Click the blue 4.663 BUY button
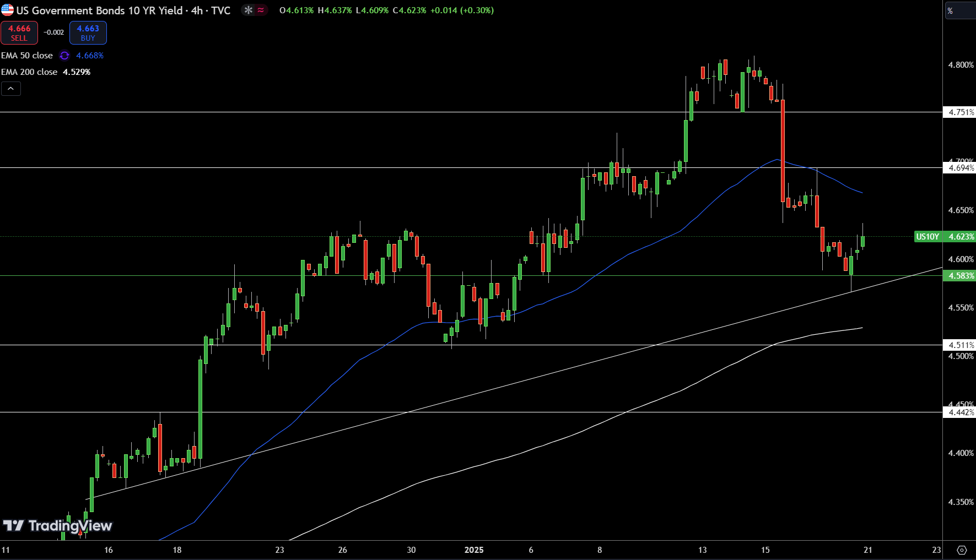Image resolution: width=976 pixels, height=560 pixels. point(88,33)
